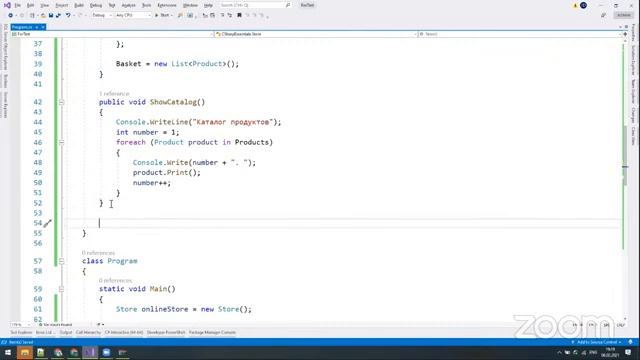The height and width of the screenshot is (360, 640).
Task: Open the Package Manager Console tab
Action: (x=212, y=333)
